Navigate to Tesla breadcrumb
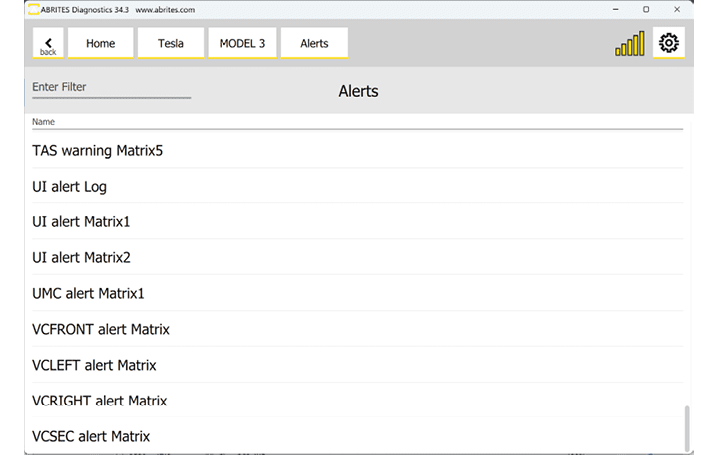The image size is (719, 455). [x=171, y=44]
